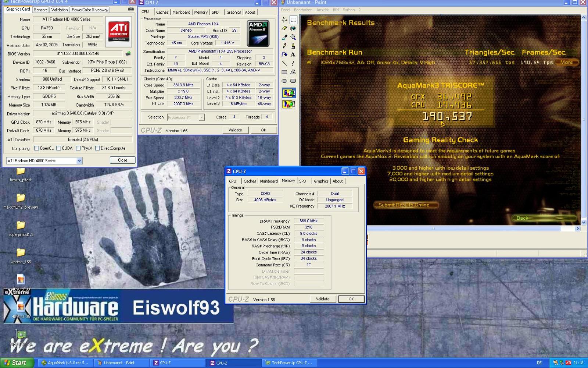Open the Ansicht menu in Paint
This screenshot has width=588, height=368.
pyautogui.click(x=322, y=10)
